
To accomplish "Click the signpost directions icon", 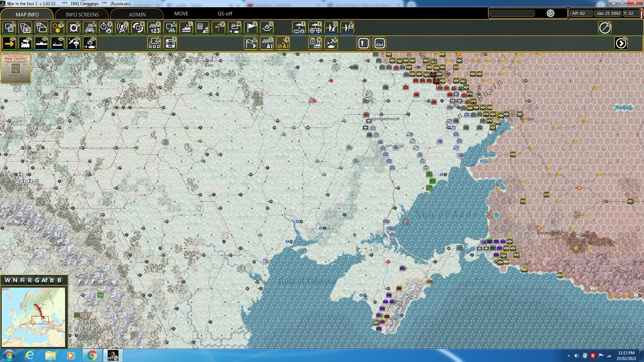I will click(219, 28).
